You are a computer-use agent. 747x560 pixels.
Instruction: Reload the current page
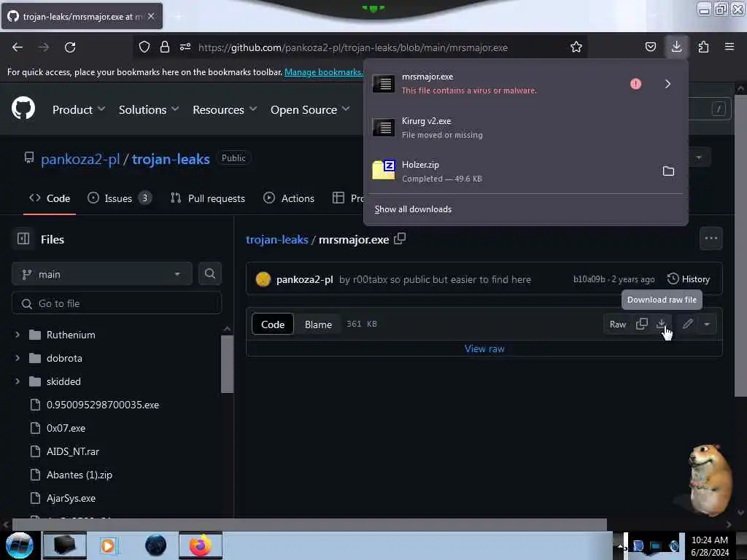[70, 47]
